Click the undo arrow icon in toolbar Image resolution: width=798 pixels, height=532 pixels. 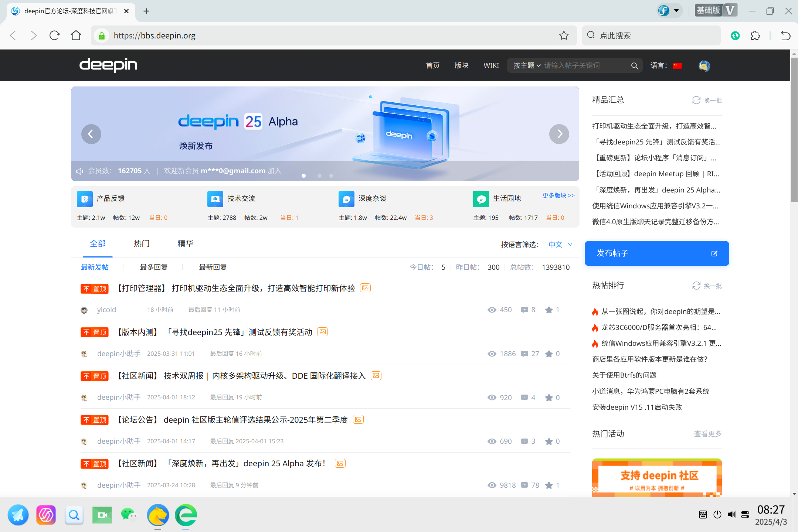pos(785,35)
